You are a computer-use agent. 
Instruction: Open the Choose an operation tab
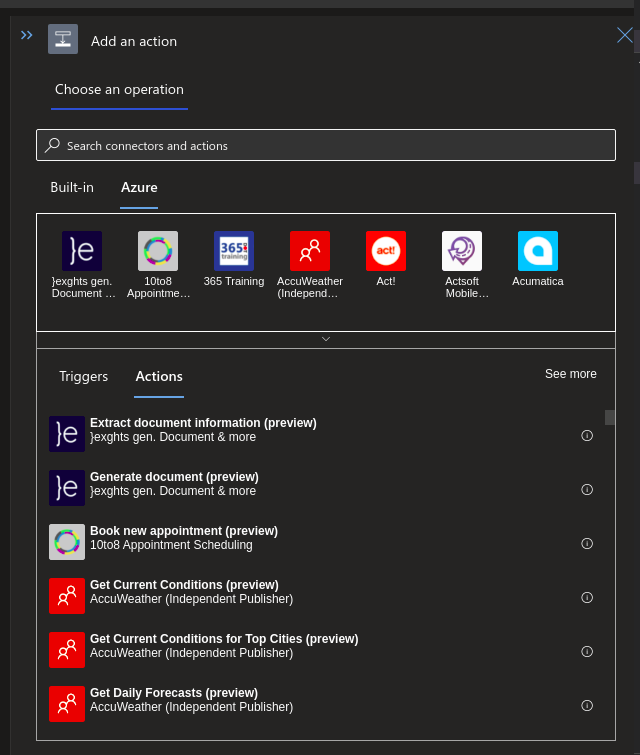click(119, 90)
